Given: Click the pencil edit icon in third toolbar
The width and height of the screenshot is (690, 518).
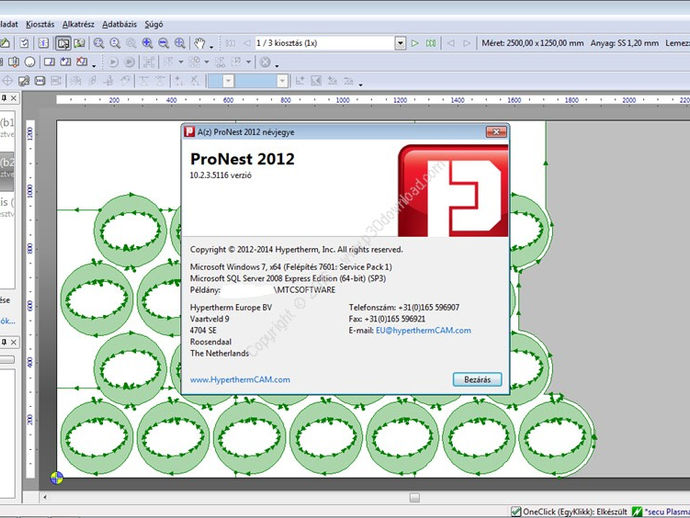Looking at the screenshot, I should coord(24,81).
